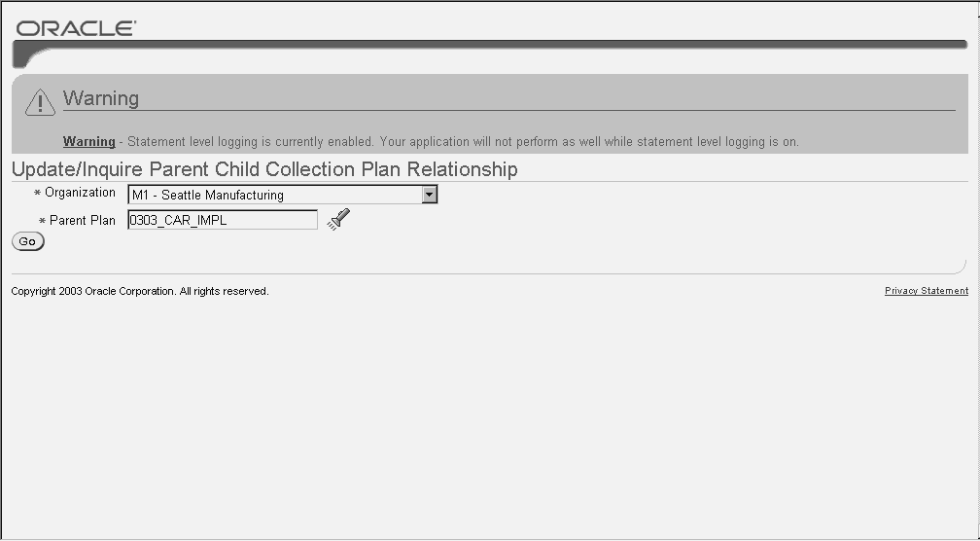Click the underlined bold Warning label
Viewport: 980px width, 541px height.
click(88, 142)
